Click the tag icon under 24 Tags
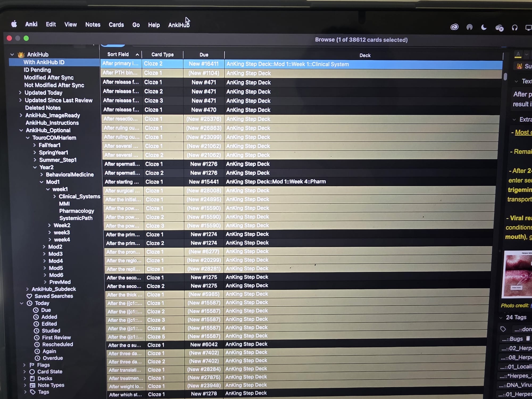The image size is (532, 399). 503,329
